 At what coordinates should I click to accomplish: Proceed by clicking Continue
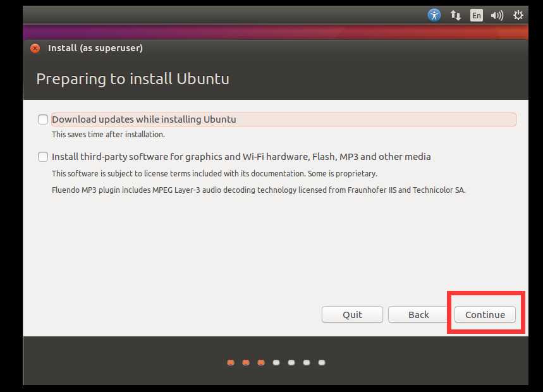pos(485,314)
